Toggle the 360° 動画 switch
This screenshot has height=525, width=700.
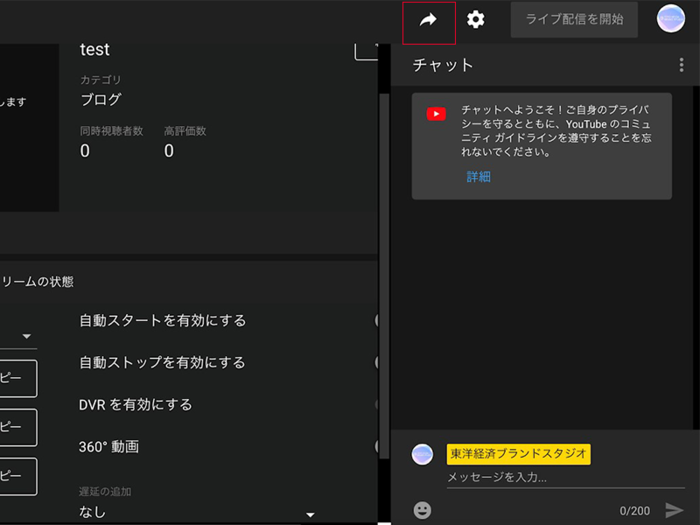point(378,447)
